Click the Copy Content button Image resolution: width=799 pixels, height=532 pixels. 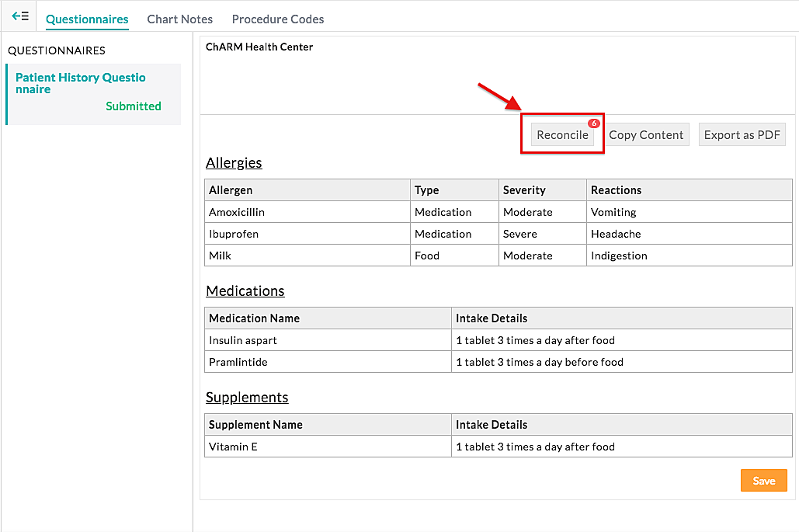point(646,134)
